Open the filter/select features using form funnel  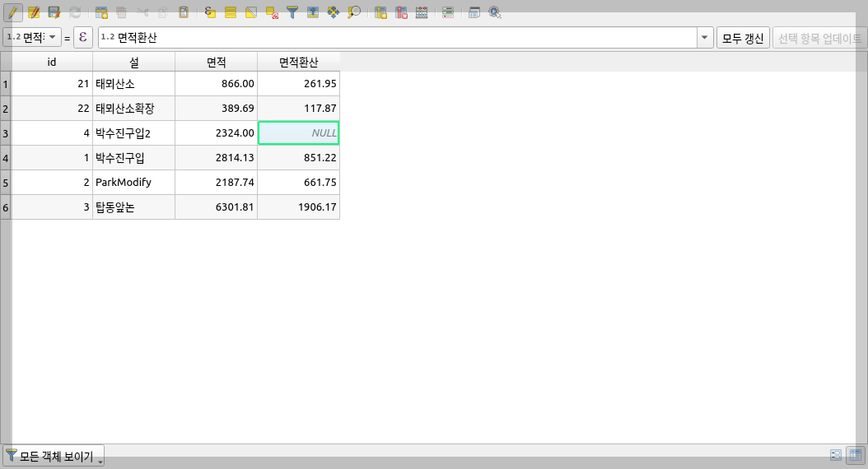click(x=292, y=12)
